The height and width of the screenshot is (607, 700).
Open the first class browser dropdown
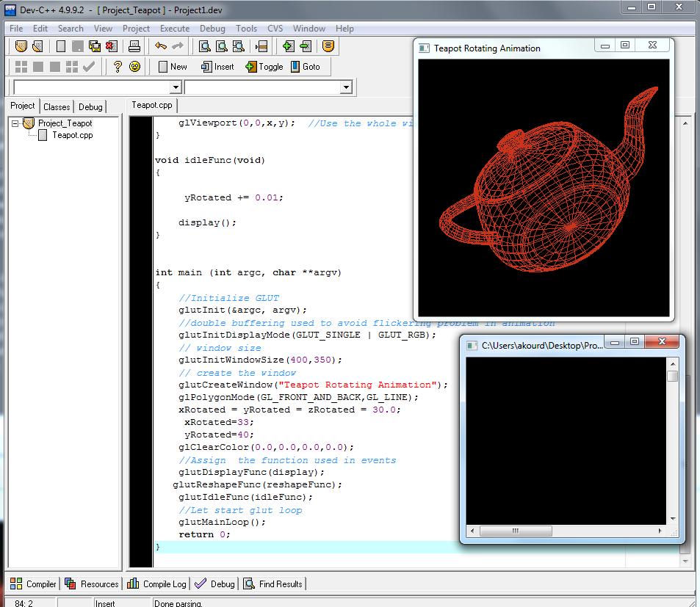click(x=176, y=87)
